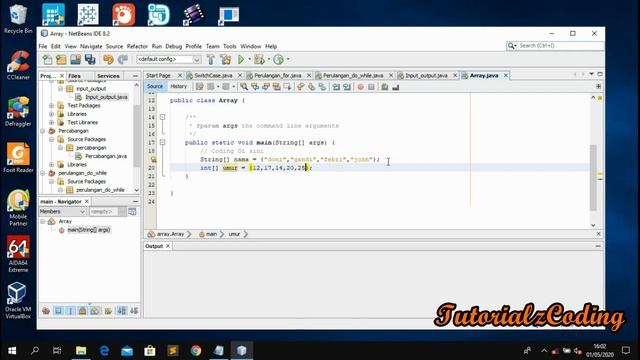
Task: Toggle the Source view button
Action: click(x=155, y=87)
